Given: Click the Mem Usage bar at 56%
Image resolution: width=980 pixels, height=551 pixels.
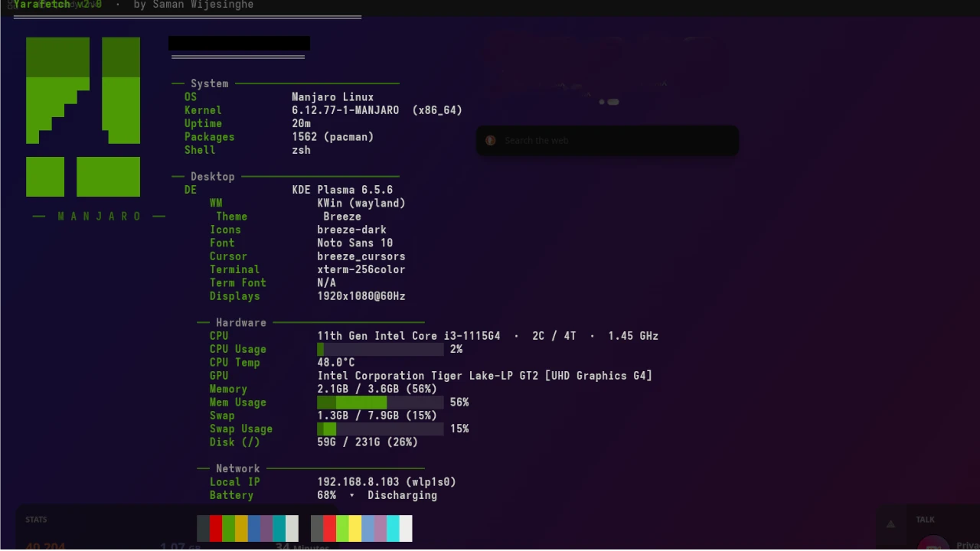Looking at the screenshot, I should [381, 403].
